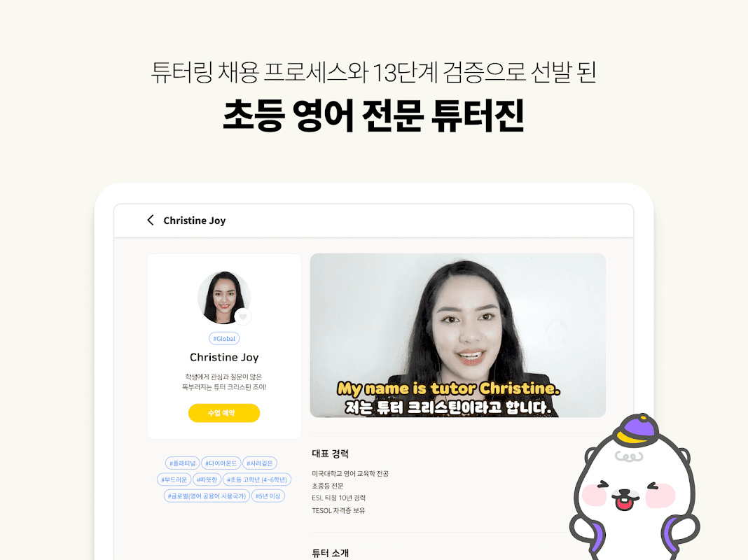Go back using the left arrow icon
Image resolution: width=748 pixels, height=560 pixels.
151,220
